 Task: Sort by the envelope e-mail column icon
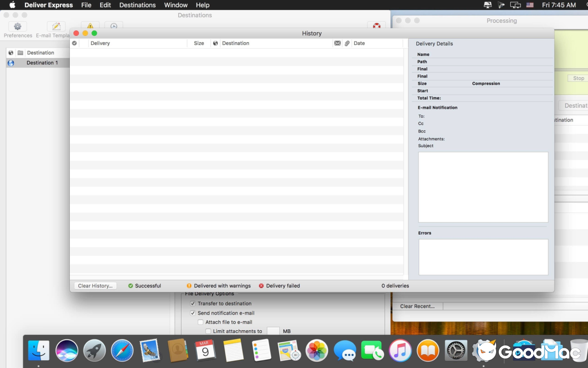coord(338,43)
